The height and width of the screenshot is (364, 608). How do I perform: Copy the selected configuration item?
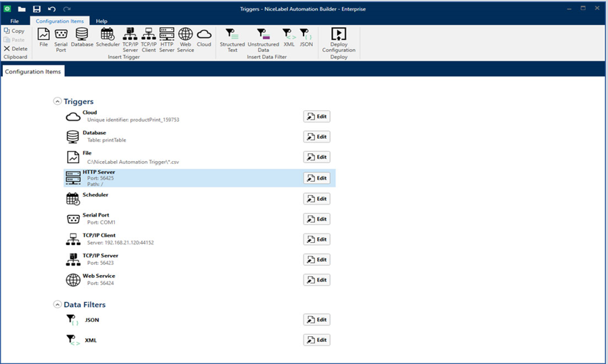(x=14, y=31)
